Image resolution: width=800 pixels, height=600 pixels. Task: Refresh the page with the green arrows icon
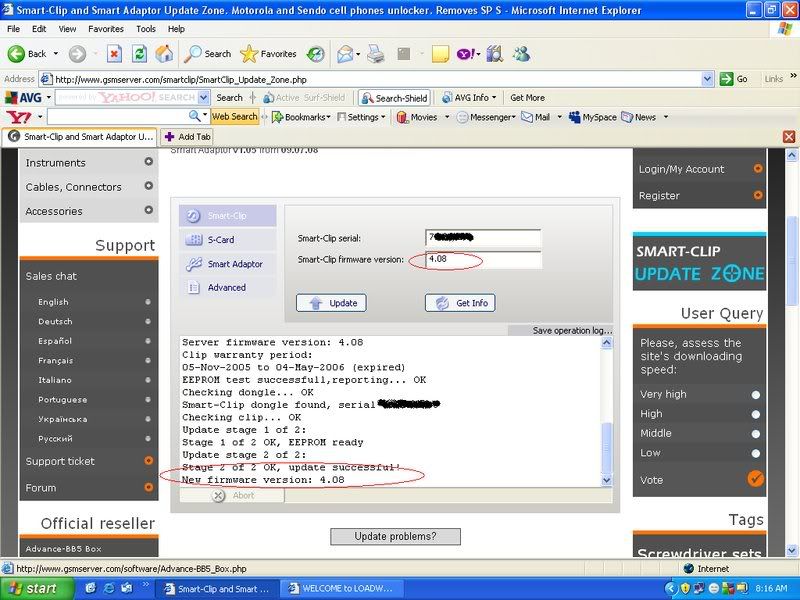click(139, 54)
